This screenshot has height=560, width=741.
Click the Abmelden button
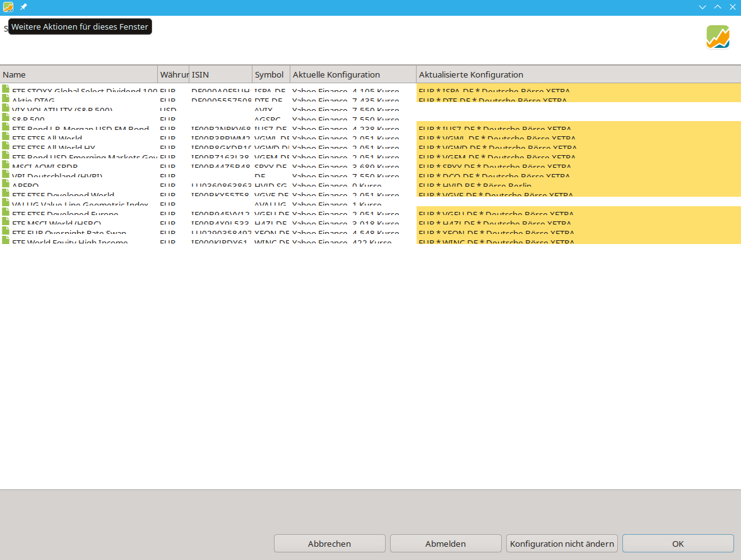[446, 544]
